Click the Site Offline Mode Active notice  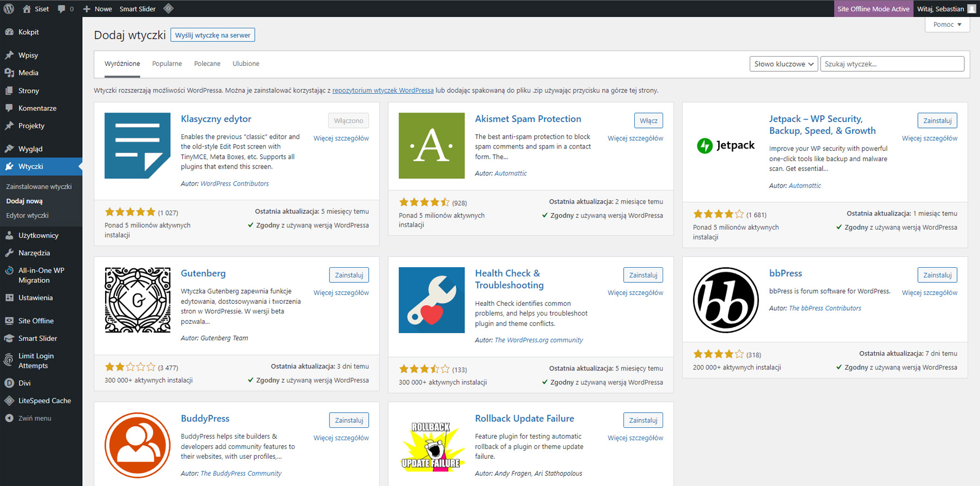(873, 9)
